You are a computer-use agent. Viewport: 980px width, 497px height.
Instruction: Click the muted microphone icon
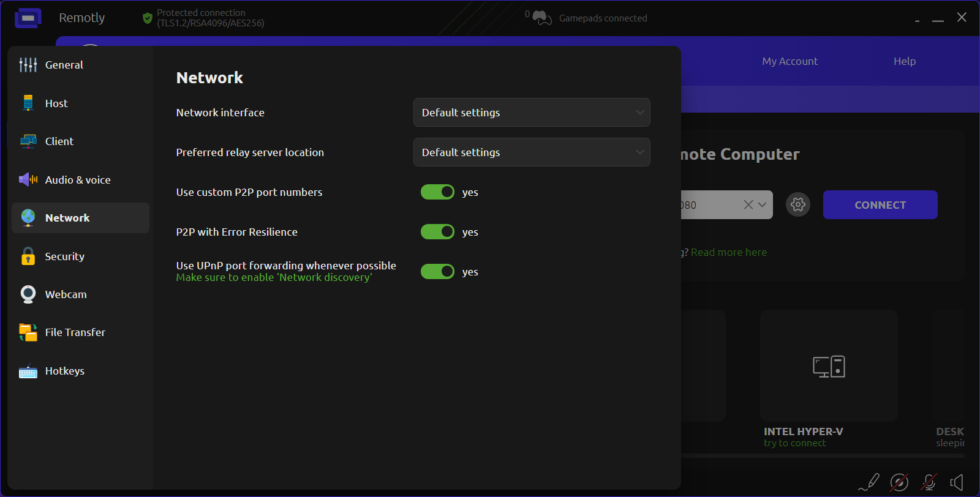pos(929,482)
